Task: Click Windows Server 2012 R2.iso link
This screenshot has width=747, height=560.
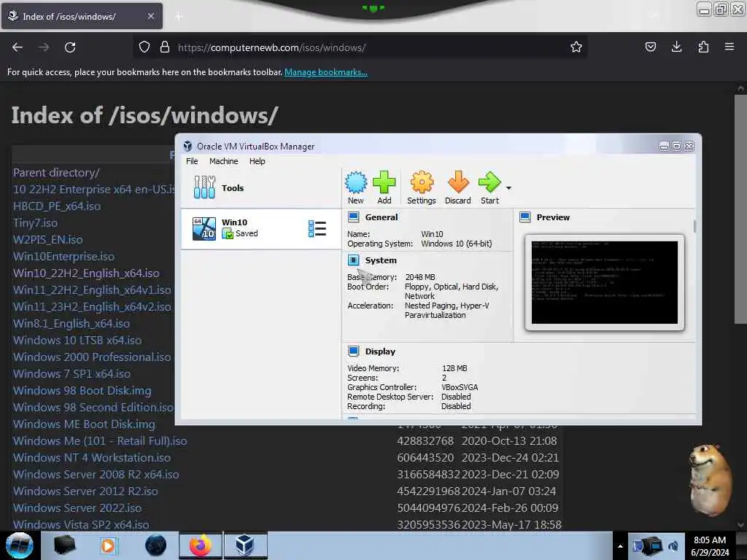Action: coord(86,491)
